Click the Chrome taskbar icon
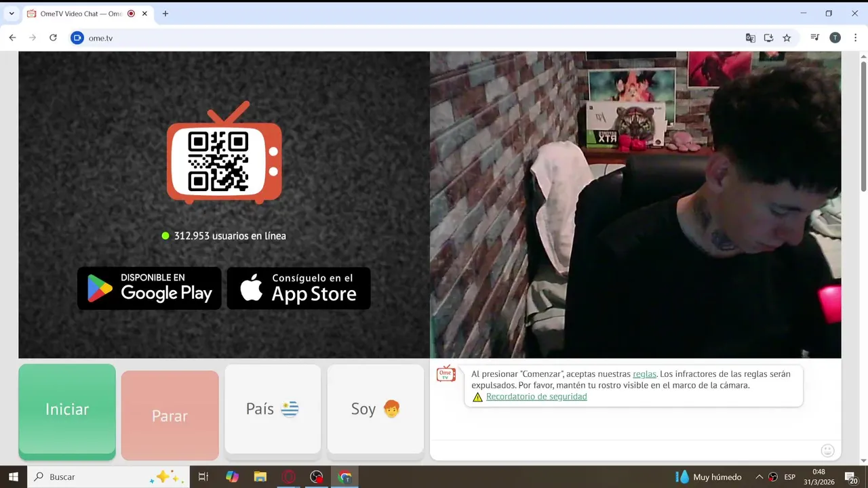 tap(345, 477)
